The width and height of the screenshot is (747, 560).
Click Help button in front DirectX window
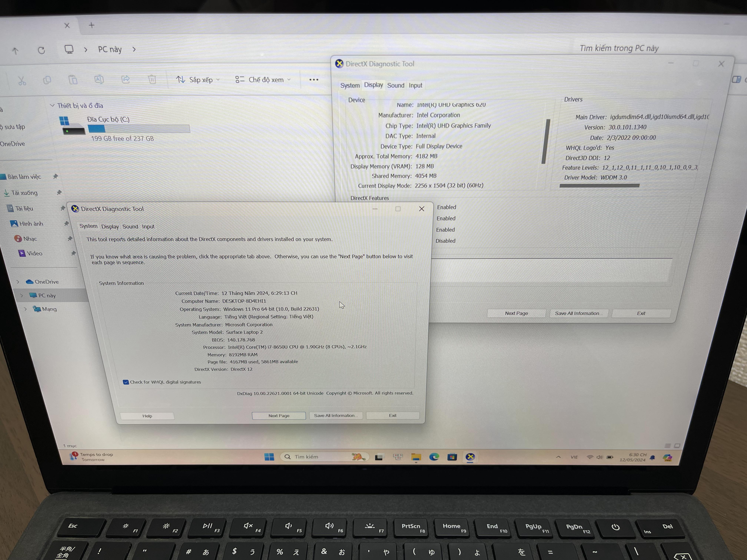pyautogui.click(x=147, y=416)
